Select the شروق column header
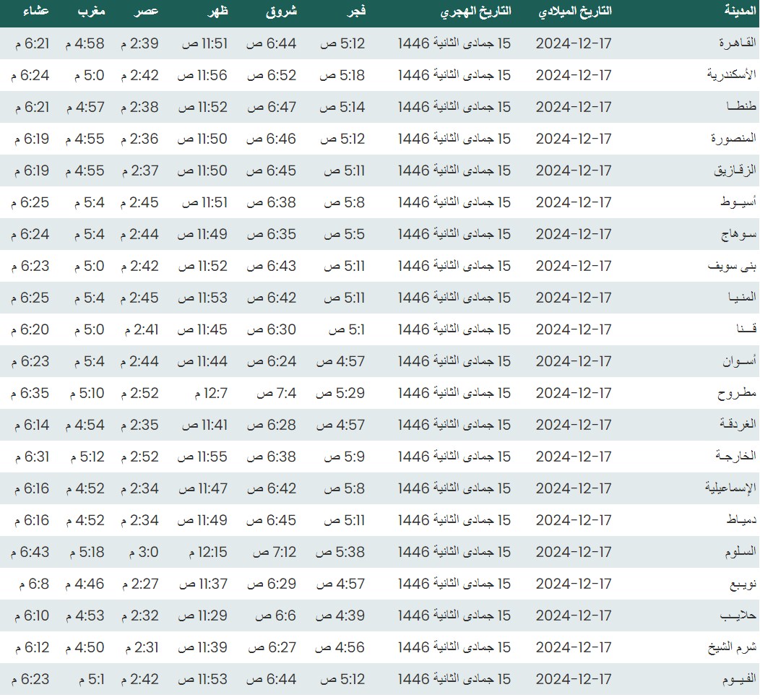Screen dimensions: 760x700 click(282, 12)
